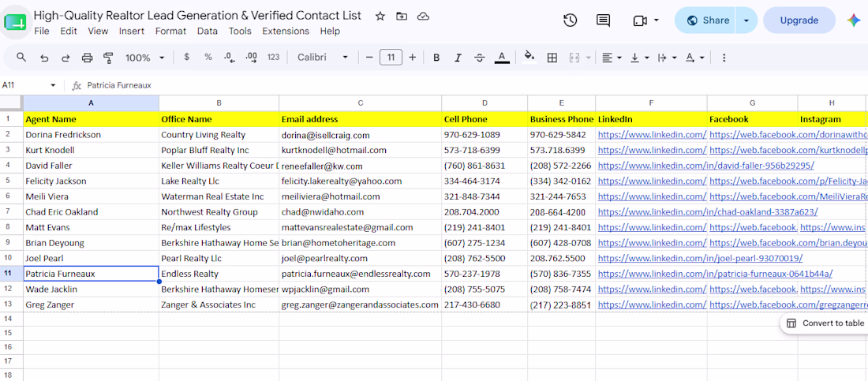Open the zoom level dropdown
This screenshot has width=868, height=381.
[x=145, y=58]
